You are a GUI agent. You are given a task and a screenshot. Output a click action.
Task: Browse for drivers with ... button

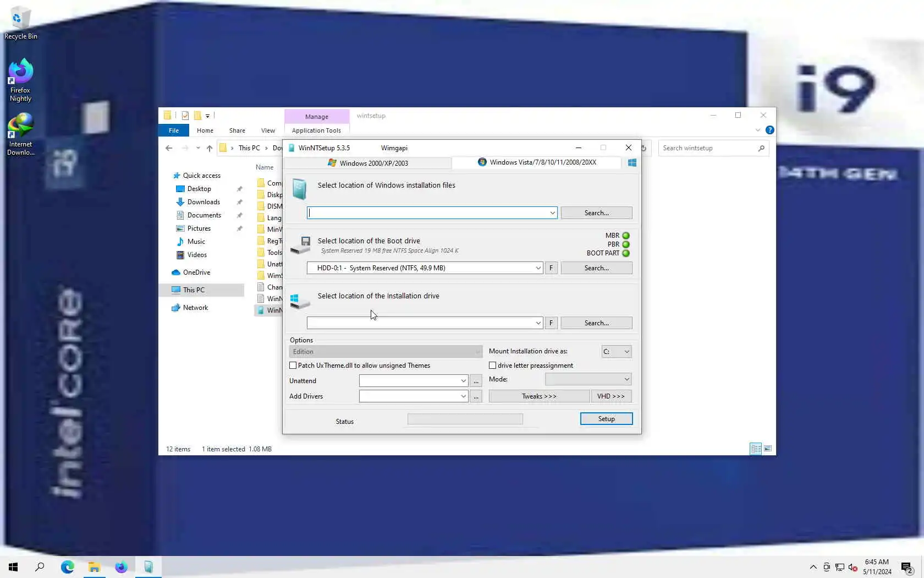tap(476, 396)
